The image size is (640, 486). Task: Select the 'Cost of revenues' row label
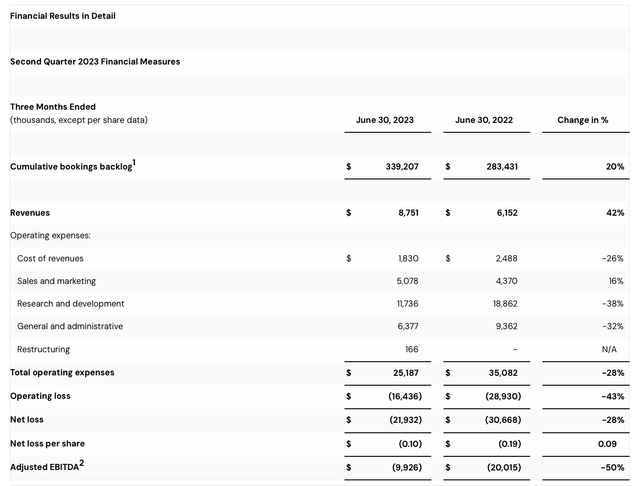click(x=50, y=258)
